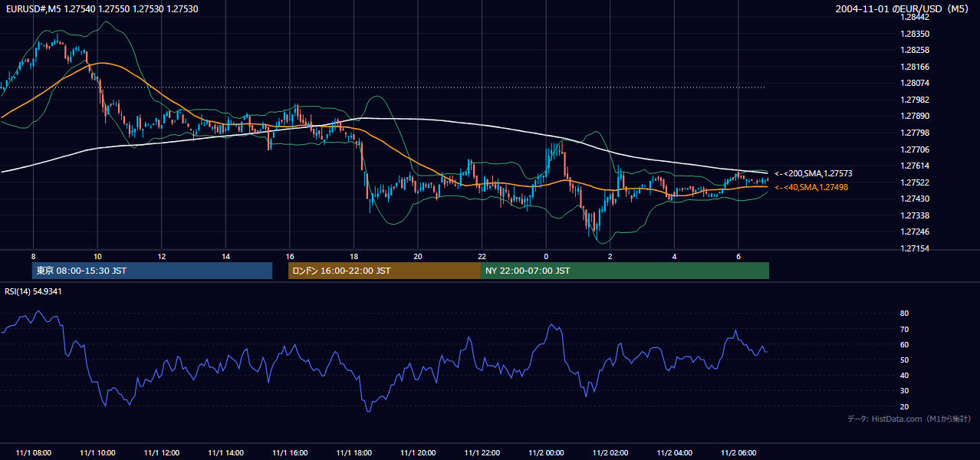Viewport: 980px width, 460px height.
Task: Click price axis value 1.27522
Action: pyautogui.click(x=916, y=182)
